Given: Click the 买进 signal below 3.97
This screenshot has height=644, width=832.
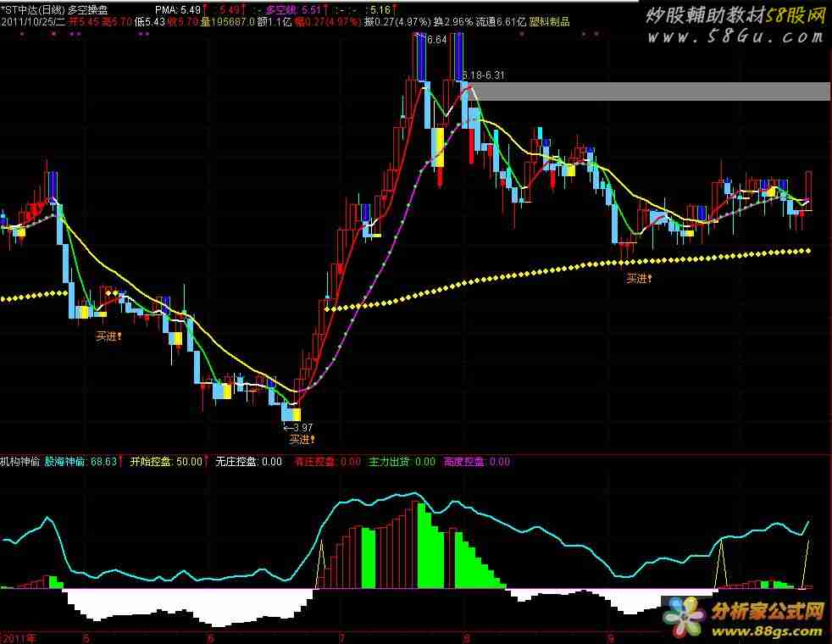Looking at the screenshot, I should tap(302, 440).
